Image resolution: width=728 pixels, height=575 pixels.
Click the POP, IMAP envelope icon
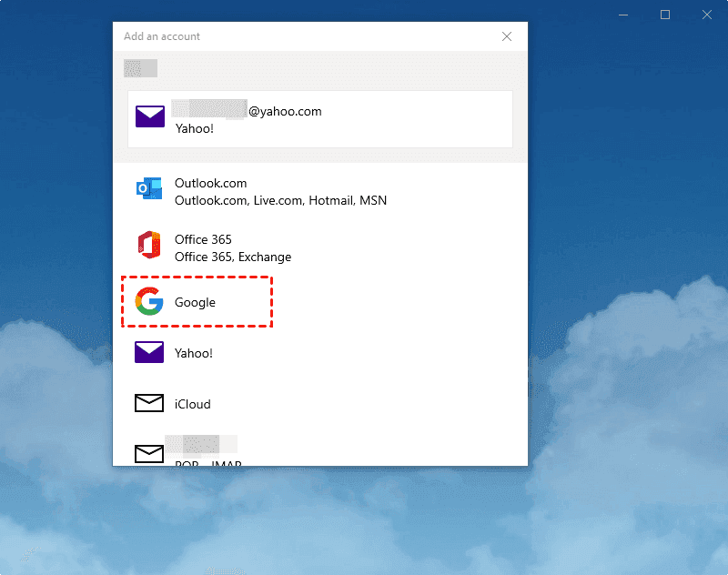[149, 453]
